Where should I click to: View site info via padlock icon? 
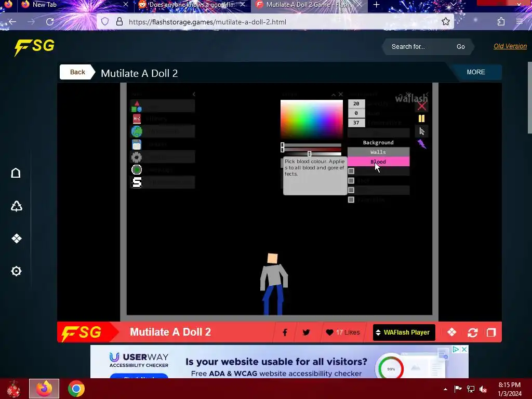tap(119, 22)
